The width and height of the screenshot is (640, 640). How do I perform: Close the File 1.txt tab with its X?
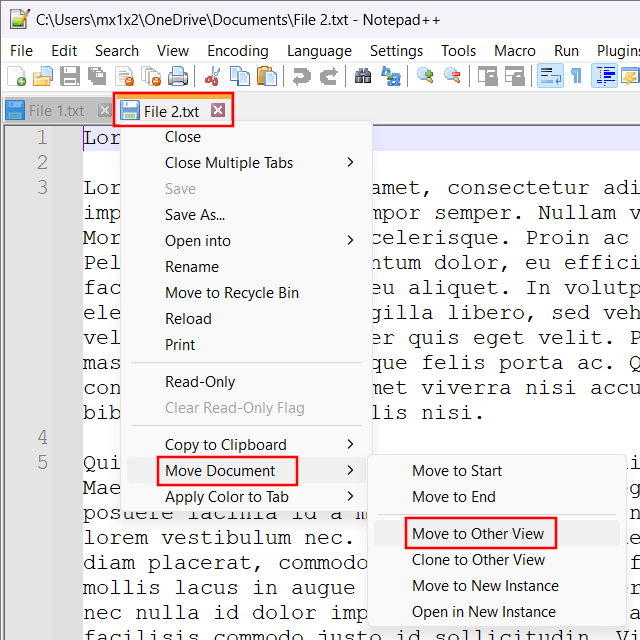(104, 110)
